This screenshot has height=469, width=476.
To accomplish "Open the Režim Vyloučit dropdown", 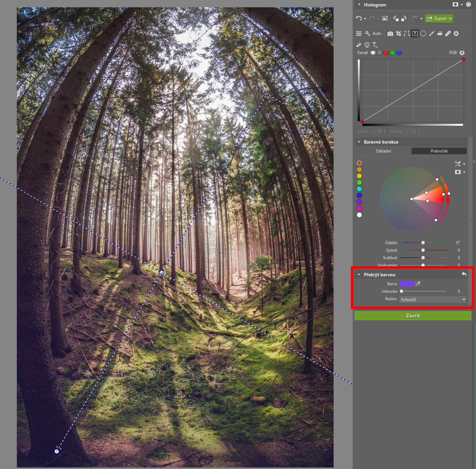I will [x=433, y=299].
